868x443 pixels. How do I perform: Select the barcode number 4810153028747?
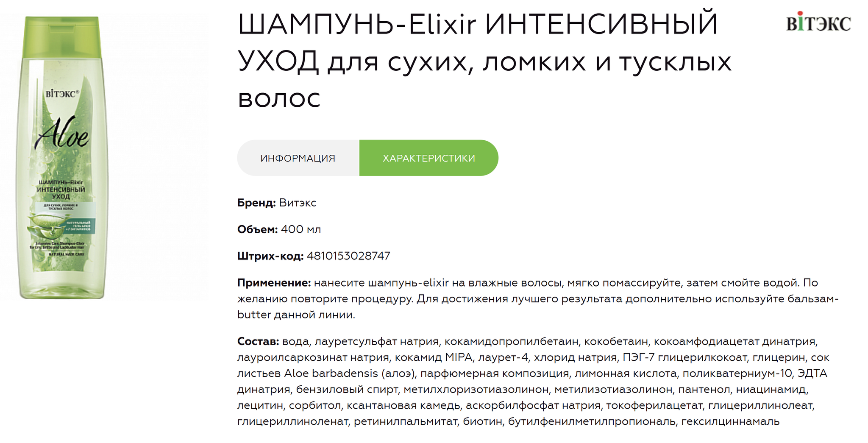pyautogui.click(x=348, y=256)
